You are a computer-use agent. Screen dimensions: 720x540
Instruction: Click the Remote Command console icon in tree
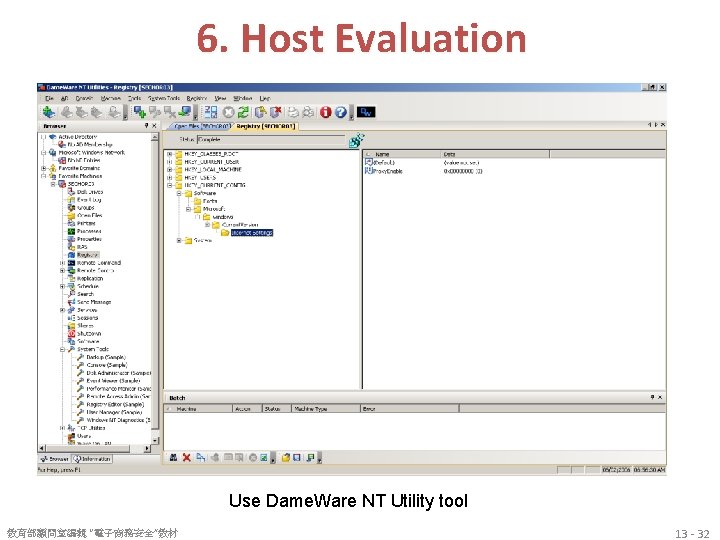[x=71, y=263]
